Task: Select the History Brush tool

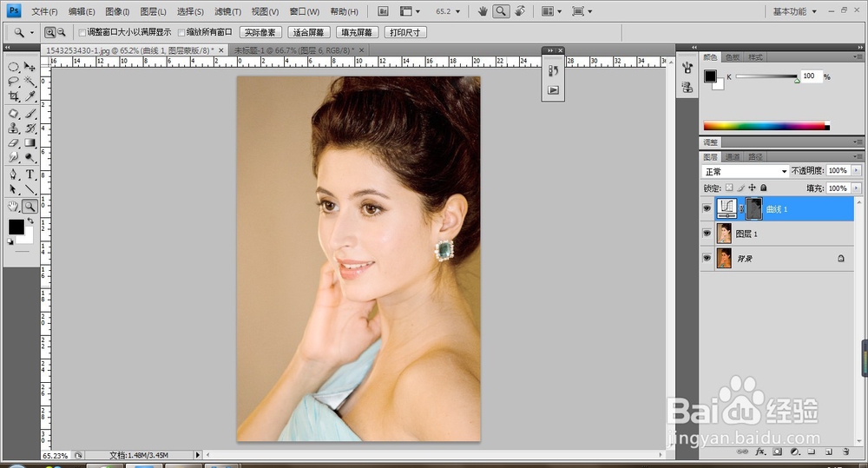Action: (x=30, y=129)
